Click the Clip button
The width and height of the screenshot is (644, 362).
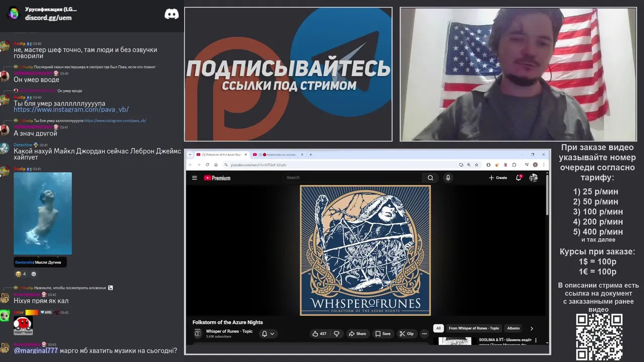pyautogui.click(x=406, y=334)
